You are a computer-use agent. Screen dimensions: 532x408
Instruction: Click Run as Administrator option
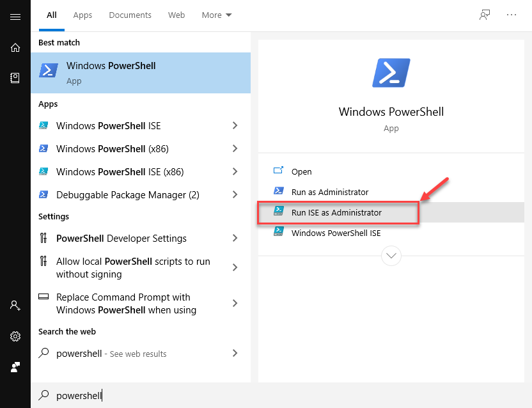coord(330,192)
